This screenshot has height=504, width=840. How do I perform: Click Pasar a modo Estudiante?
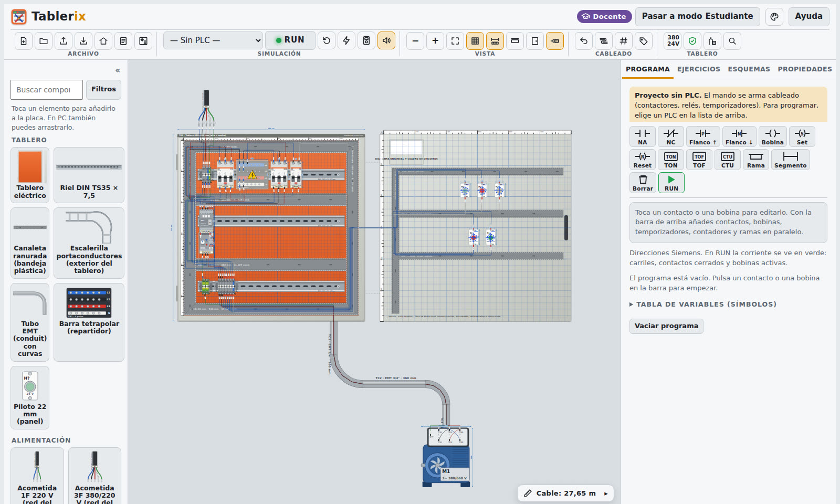[x=697, y=16]
